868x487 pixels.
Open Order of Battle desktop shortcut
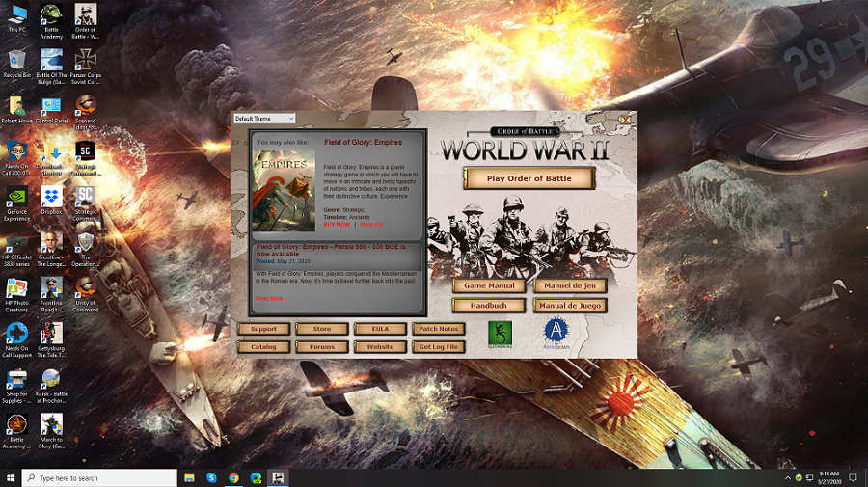85,21
